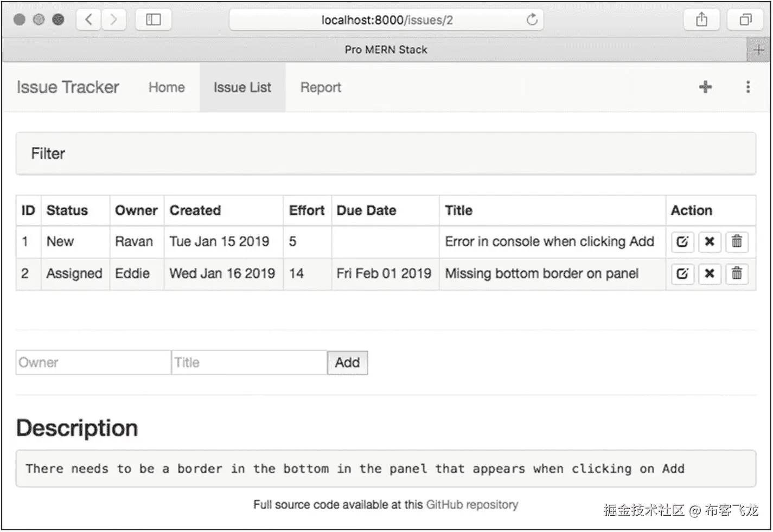Edit issue 1 by Ravan
Viewport: 773px width, 532px height.
pos(682,242)
